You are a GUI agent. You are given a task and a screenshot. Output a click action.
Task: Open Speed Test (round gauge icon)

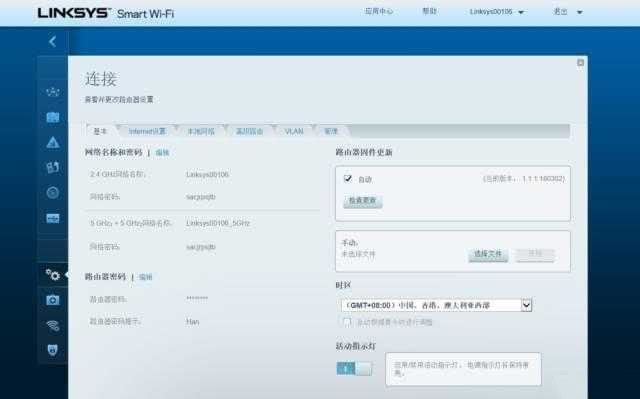pyautogui.click(x=53, y=193)
